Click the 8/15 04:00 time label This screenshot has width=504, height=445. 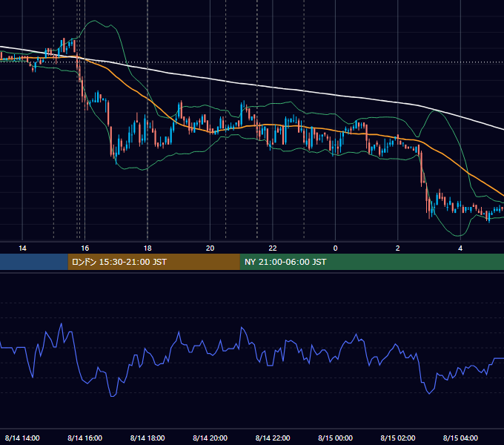point(460,438)
